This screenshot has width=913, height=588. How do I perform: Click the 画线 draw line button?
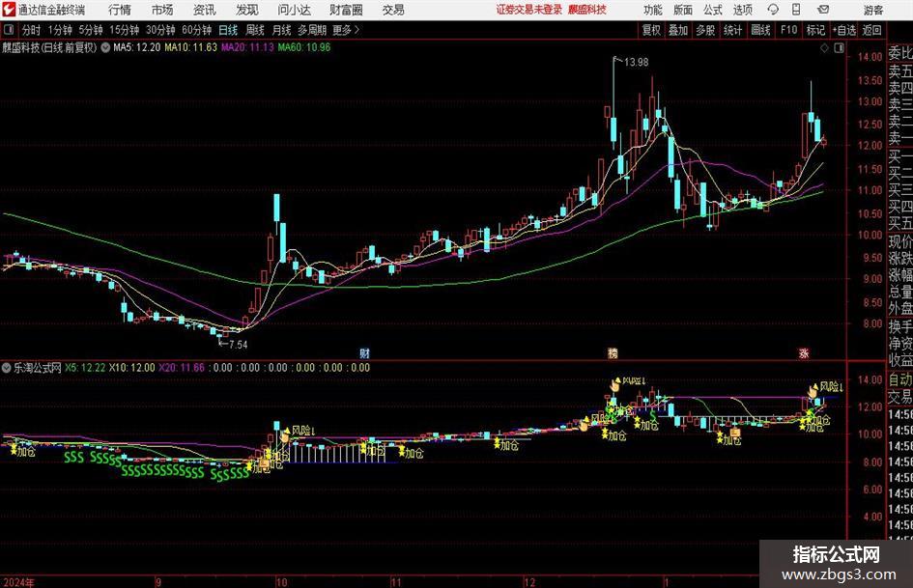[760, 30]
